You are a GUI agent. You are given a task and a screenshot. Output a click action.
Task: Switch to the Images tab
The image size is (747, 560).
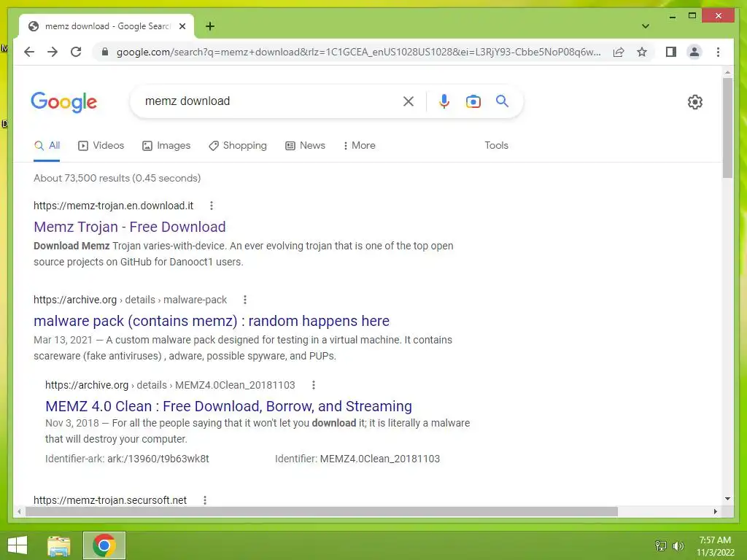coord(166,146)
